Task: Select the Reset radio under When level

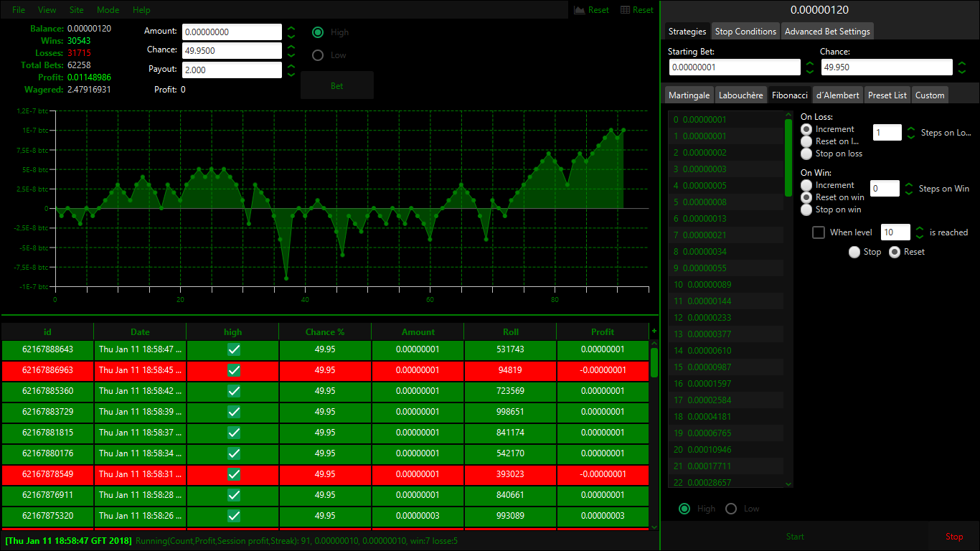Action: pos(895,252)
